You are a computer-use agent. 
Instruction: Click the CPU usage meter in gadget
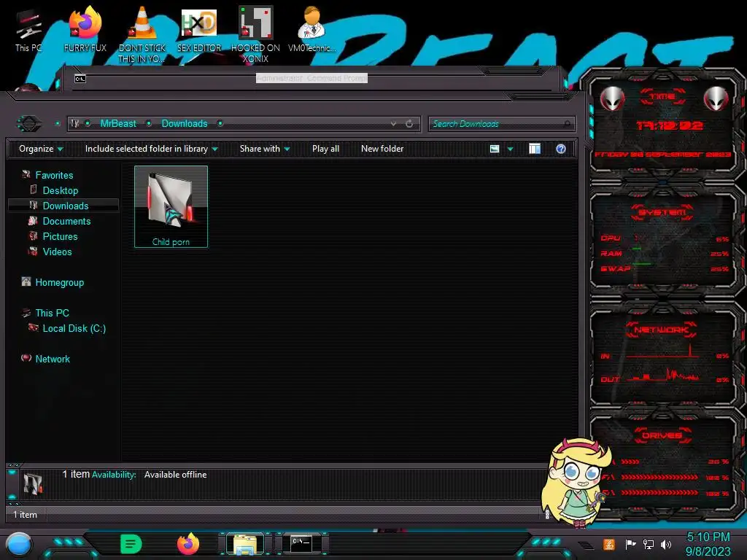coord(665,238)
